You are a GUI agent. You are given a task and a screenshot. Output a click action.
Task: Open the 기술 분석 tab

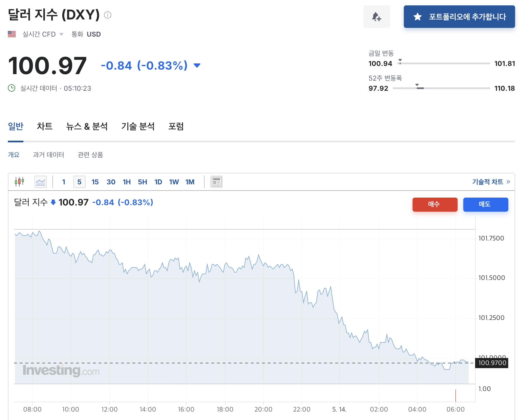coord(138,126)
